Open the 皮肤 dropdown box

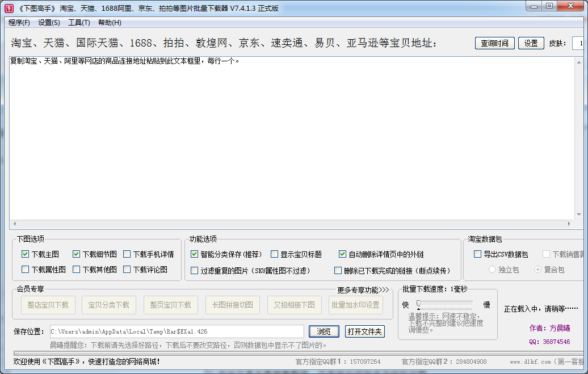(x=578, y=43)
